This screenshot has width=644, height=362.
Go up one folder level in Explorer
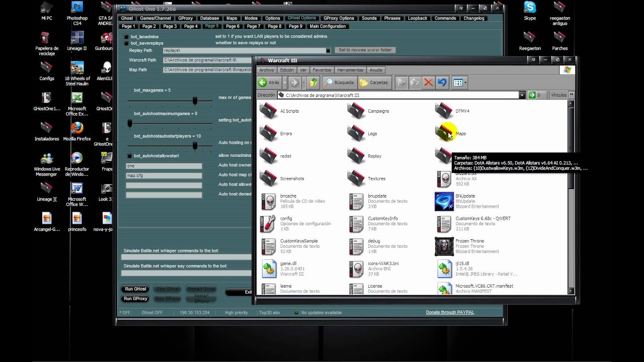pyautogui.click(x=313, y=82)
